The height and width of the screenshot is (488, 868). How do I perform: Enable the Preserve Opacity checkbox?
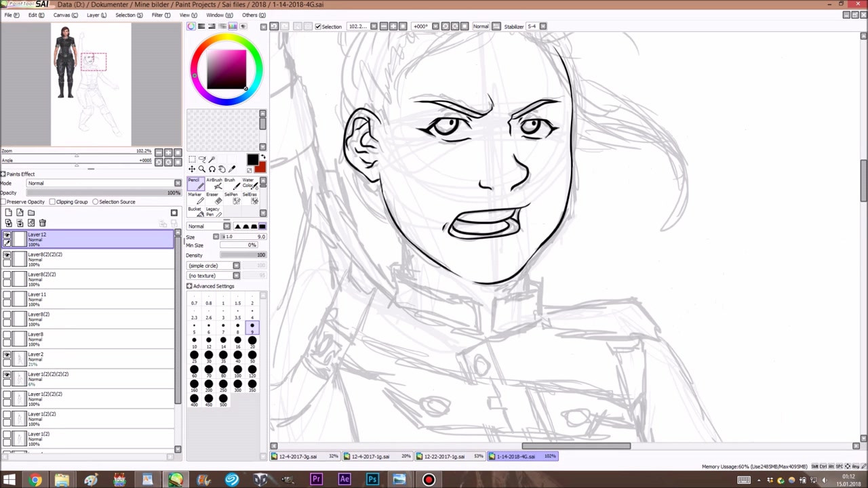pos(4,202)
